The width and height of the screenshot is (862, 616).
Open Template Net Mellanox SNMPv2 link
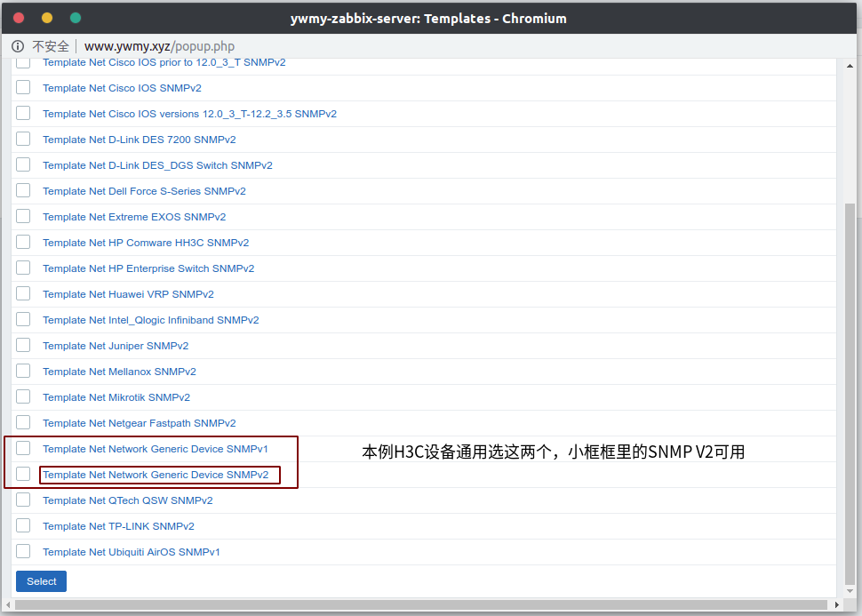coord(119,372)
